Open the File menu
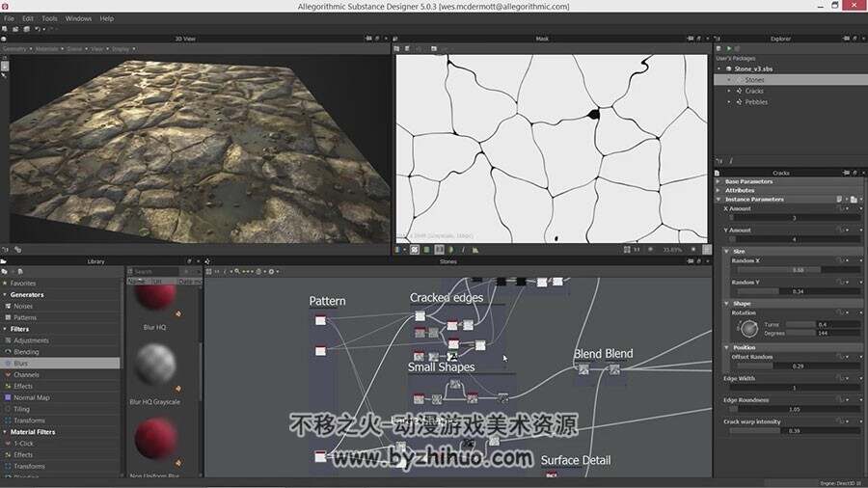This screenshot has height=488, width=868. coord(9,18)
